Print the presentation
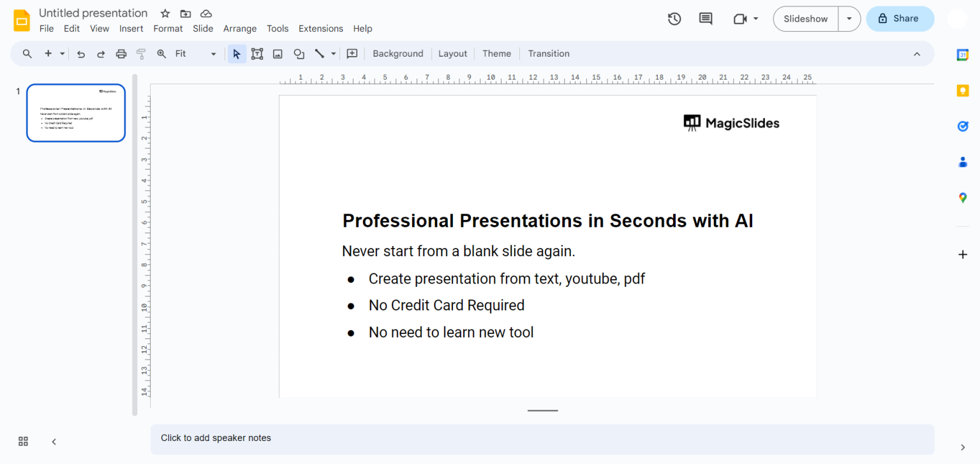980x464 pixels. [x=121, y=54]
